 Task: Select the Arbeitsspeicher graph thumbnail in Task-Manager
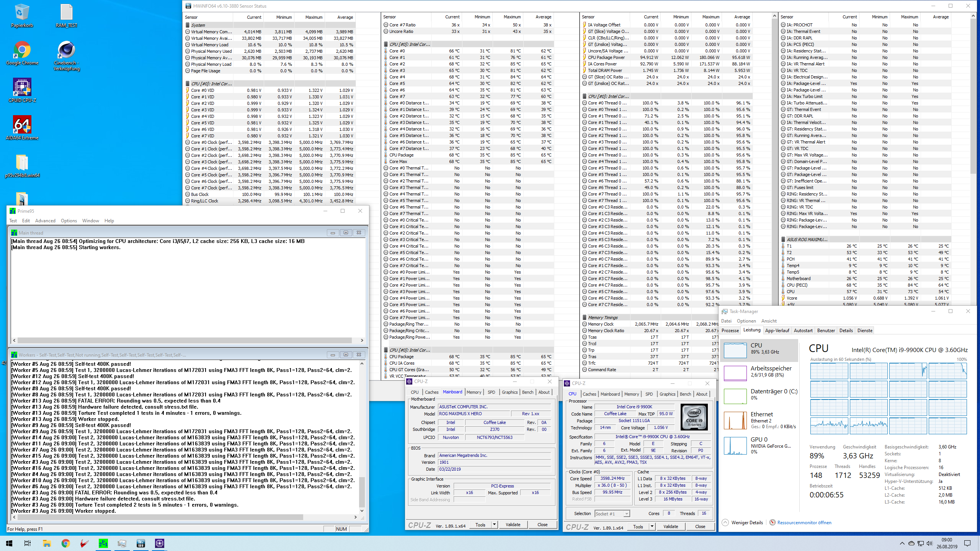click(x=735, y=373)
